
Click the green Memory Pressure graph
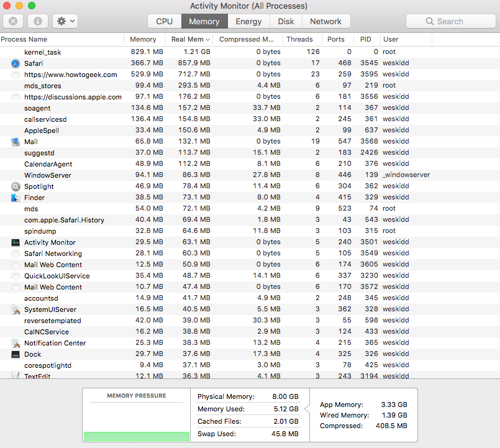pos(137,436)
